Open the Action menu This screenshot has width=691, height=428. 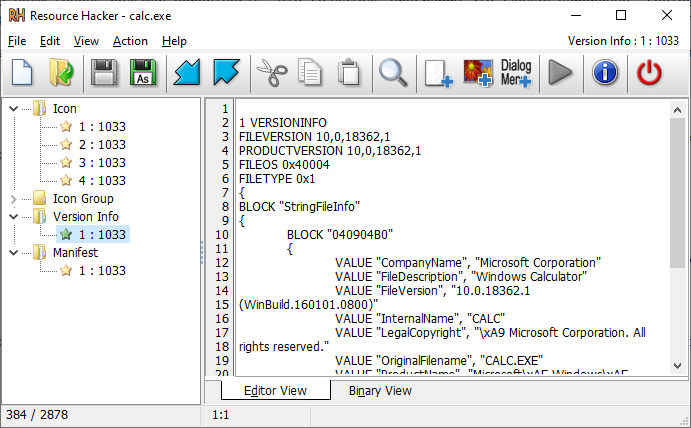130,41
